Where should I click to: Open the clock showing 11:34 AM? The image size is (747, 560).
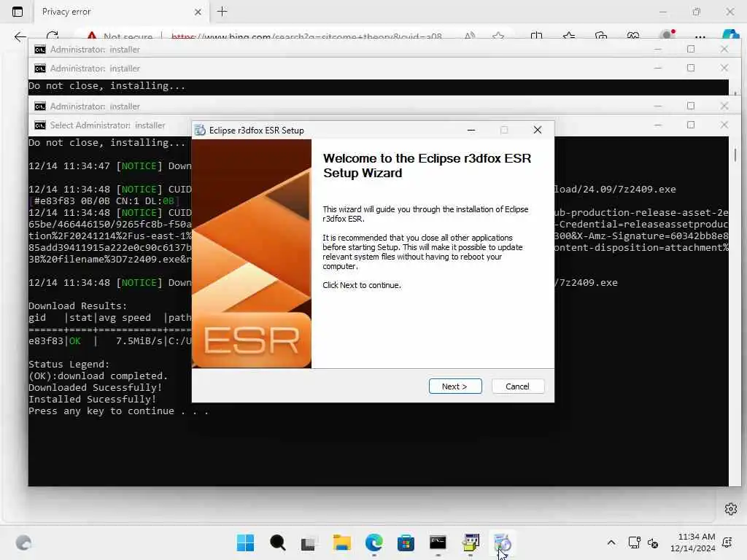point(693,542)
